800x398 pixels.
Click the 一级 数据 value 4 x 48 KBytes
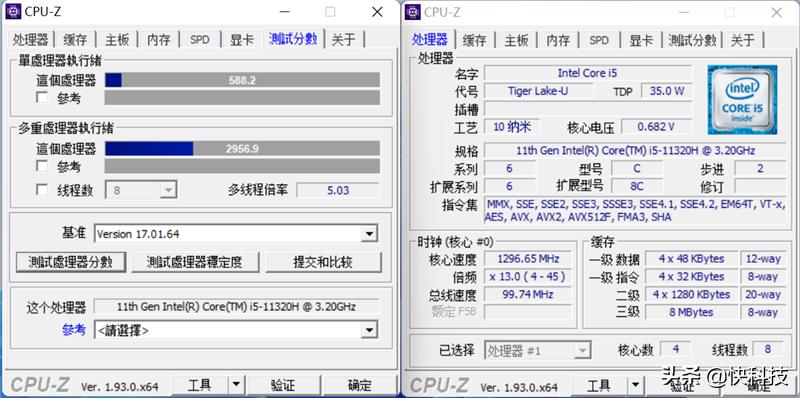(x=691, y=259)
